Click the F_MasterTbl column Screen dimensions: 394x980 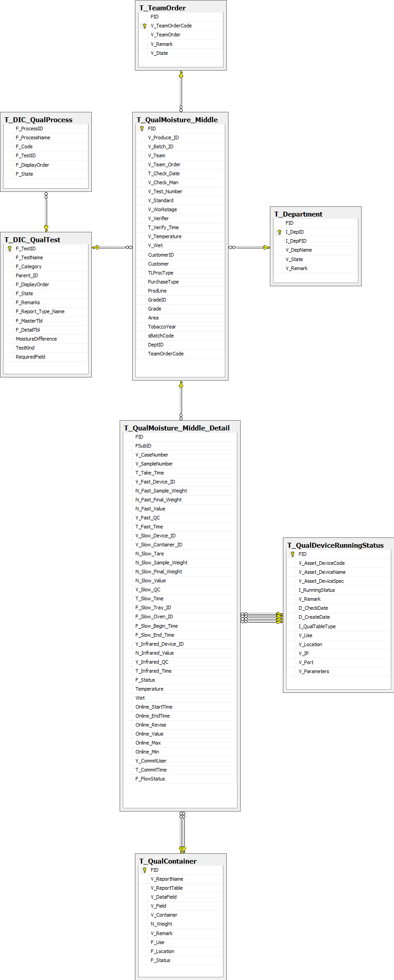click(46, 321)
